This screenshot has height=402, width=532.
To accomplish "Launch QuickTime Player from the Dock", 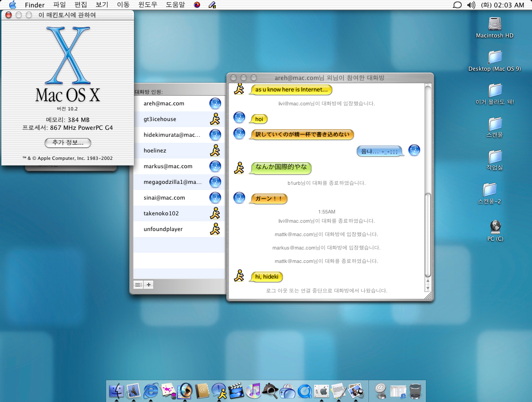I will (304, 391).
